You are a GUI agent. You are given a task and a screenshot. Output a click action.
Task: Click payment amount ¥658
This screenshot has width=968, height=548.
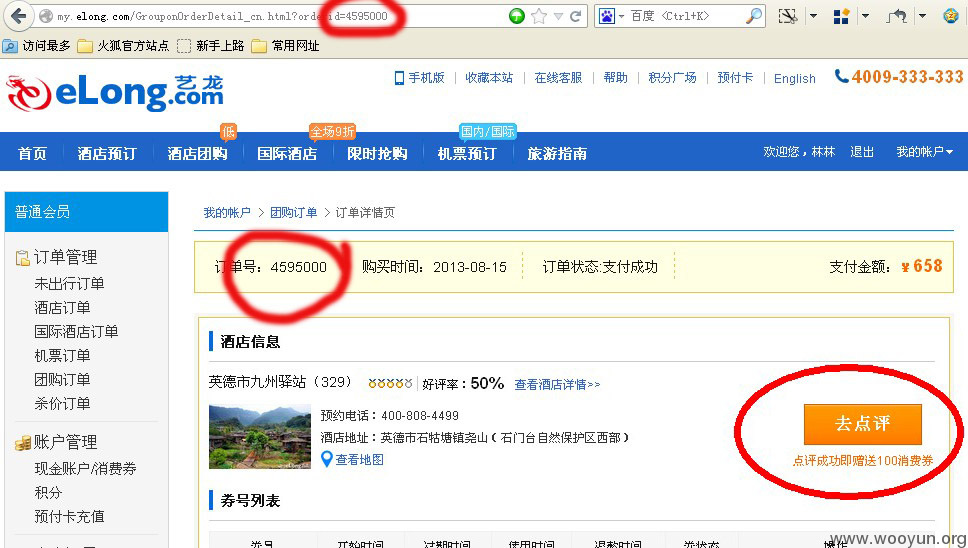(x=922, y=267)
